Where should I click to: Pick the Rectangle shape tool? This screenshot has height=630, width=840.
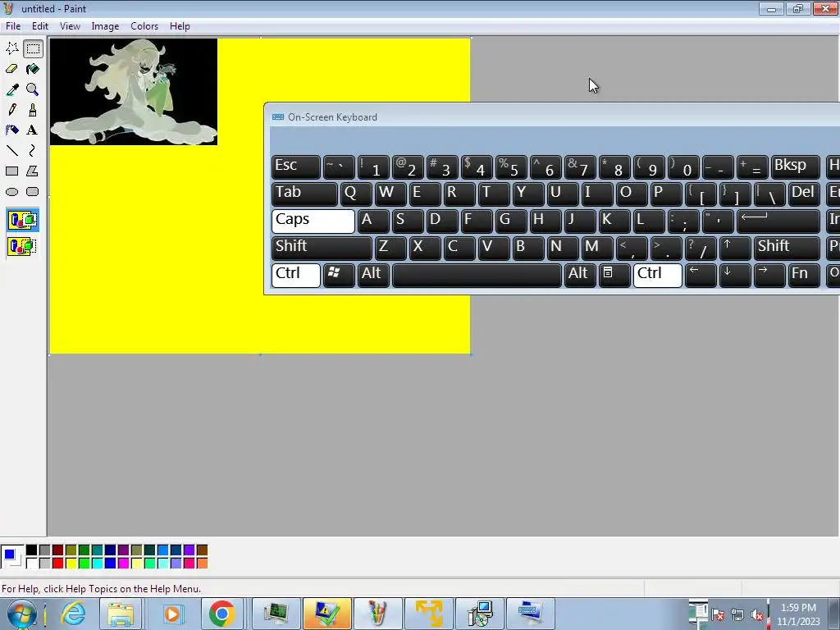click(11, 171)
